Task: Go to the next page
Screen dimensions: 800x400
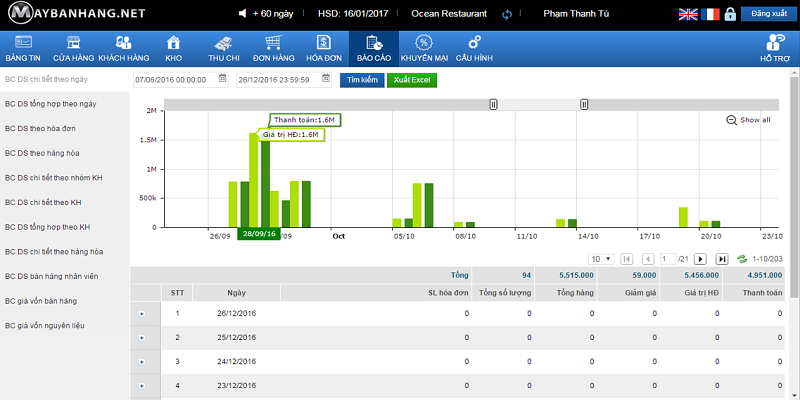Action: click(x=700, y=259)
